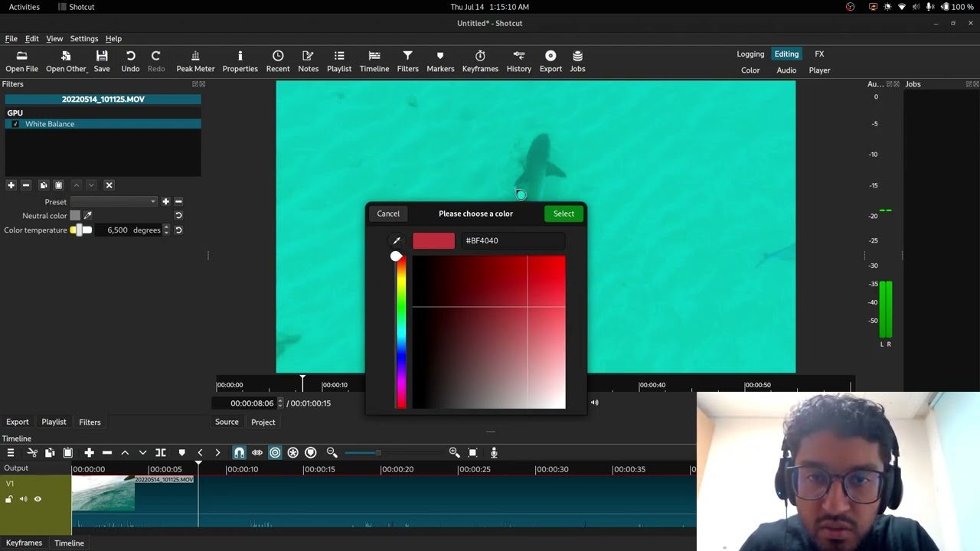Toggle ripple all tracks

pos(292,453)
